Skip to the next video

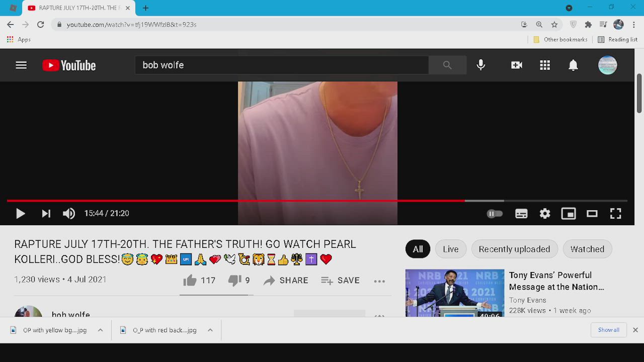tap(46, 214)
